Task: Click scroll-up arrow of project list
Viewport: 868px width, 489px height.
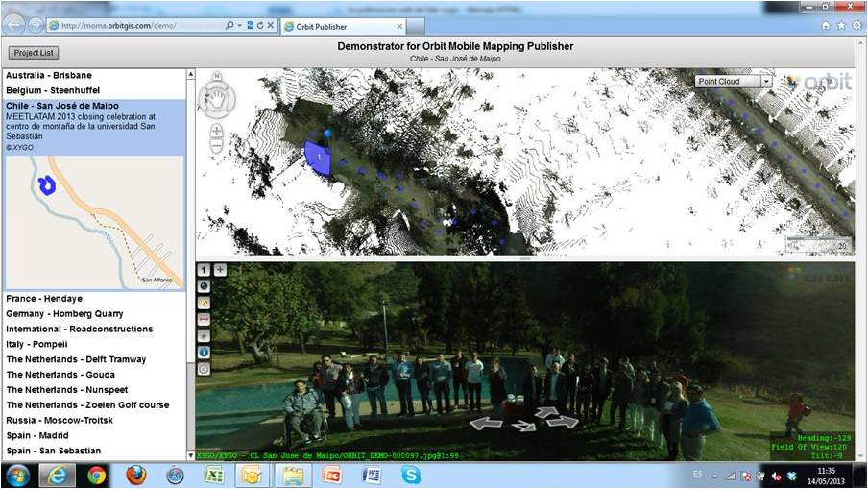Action: [191, 74]
